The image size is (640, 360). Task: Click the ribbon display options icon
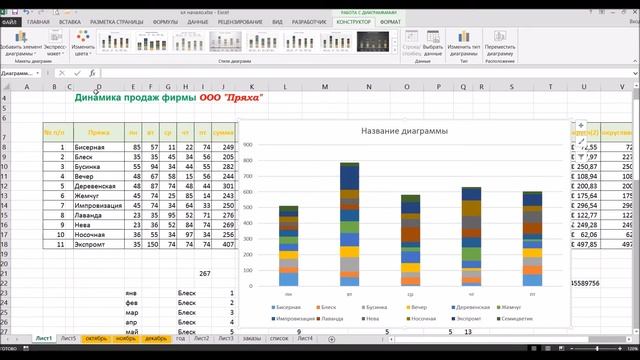point(602,12)
